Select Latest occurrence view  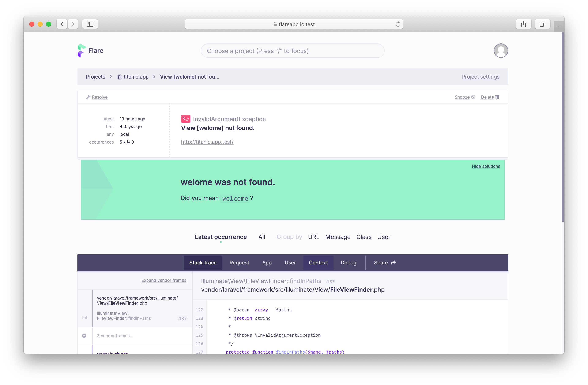(x=221, y=237)
